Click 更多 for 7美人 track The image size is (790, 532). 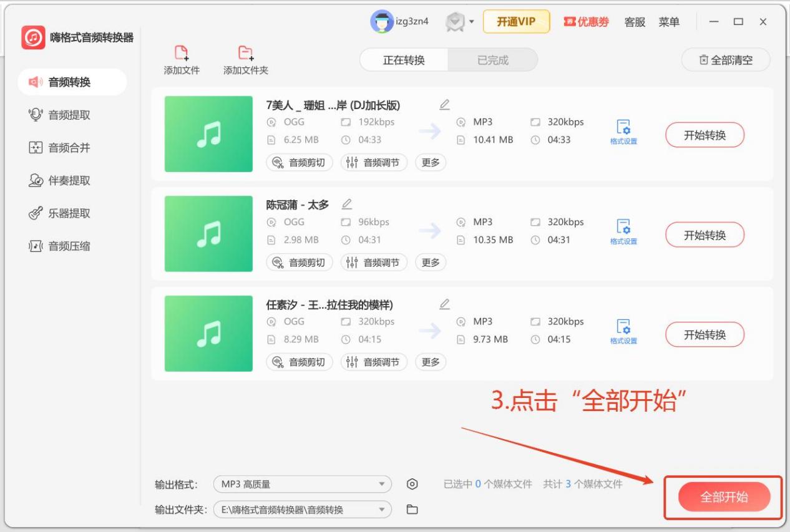(431, 163)
